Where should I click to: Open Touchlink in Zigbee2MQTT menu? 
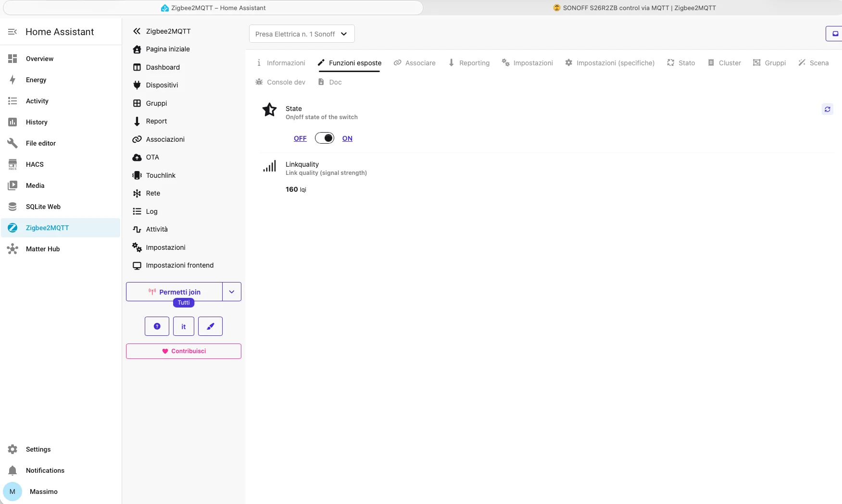pos(161,175)
